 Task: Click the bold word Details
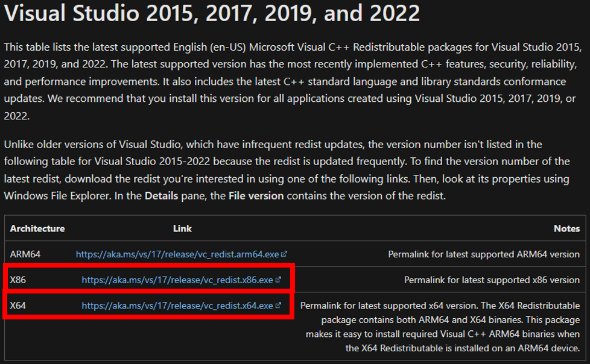tap(161, 196)
